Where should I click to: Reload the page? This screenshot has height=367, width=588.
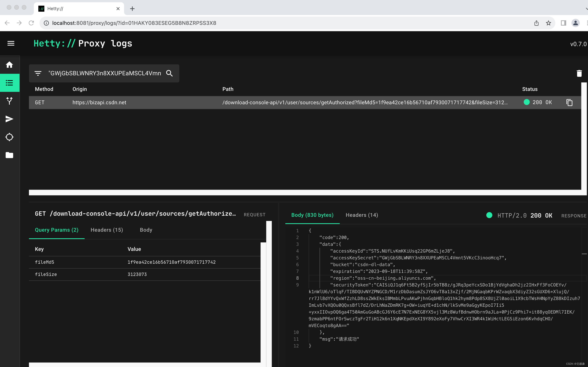(x=31, y=23)
